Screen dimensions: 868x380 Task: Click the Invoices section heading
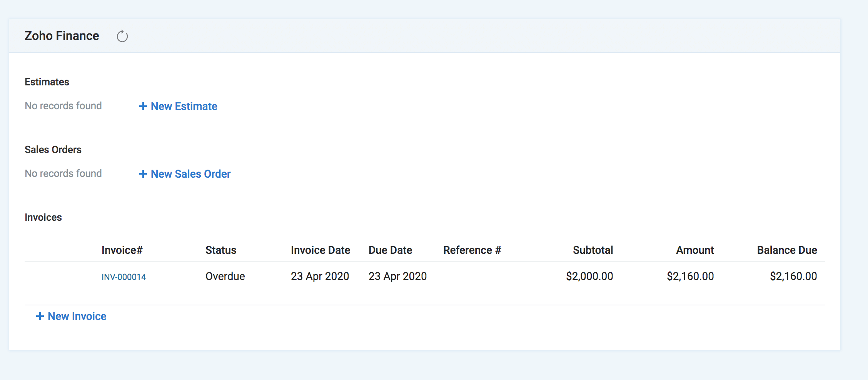[x=43, y=217]
